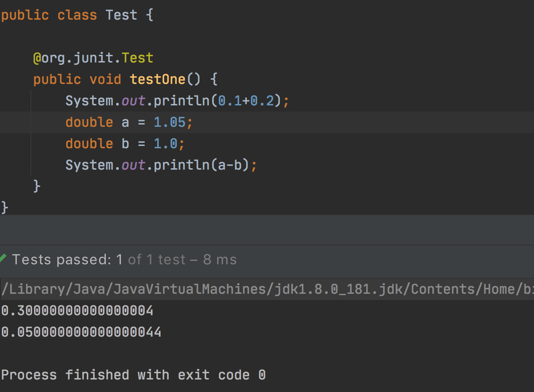The height and width of the screenshot is (392, 534).
Task: Click the println(a-b) statement
Action: click(161, 165)
